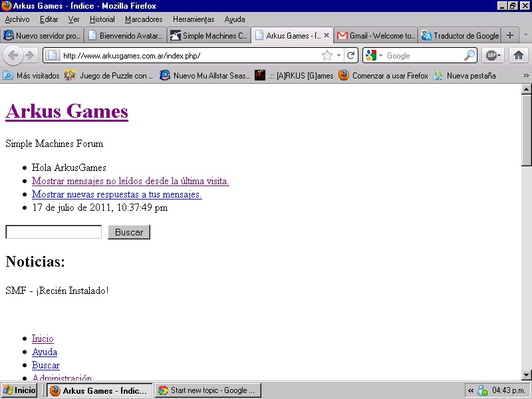Image resolution: width=532 pixels, height=399 pixels.
Task: Reload the page with the refresh icon
Action: [x=351, y=55]
